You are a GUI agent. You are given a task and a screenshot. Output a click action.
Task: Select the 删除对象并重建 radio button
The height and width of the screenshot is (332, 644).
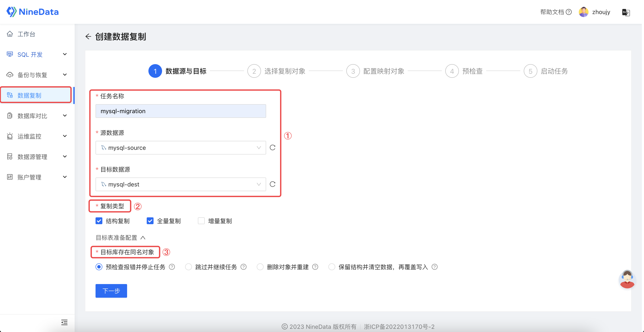260,267
